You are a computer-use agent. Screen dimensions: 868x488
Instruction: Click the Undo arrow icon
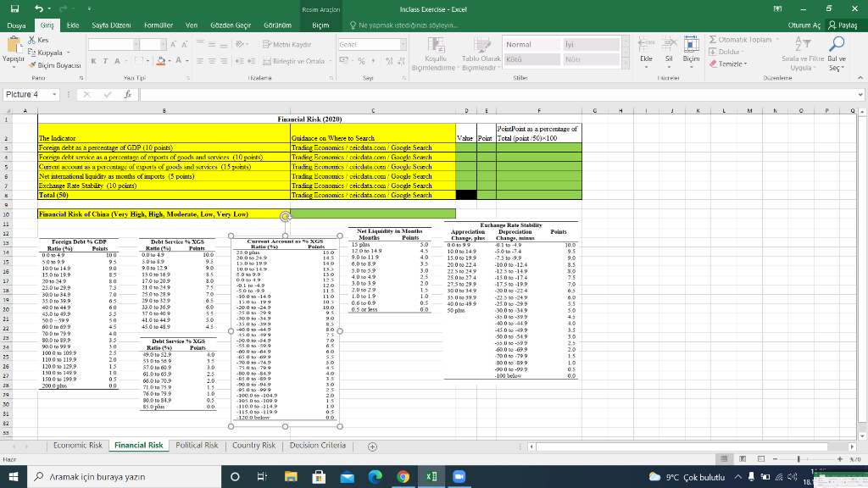[38, 8]
